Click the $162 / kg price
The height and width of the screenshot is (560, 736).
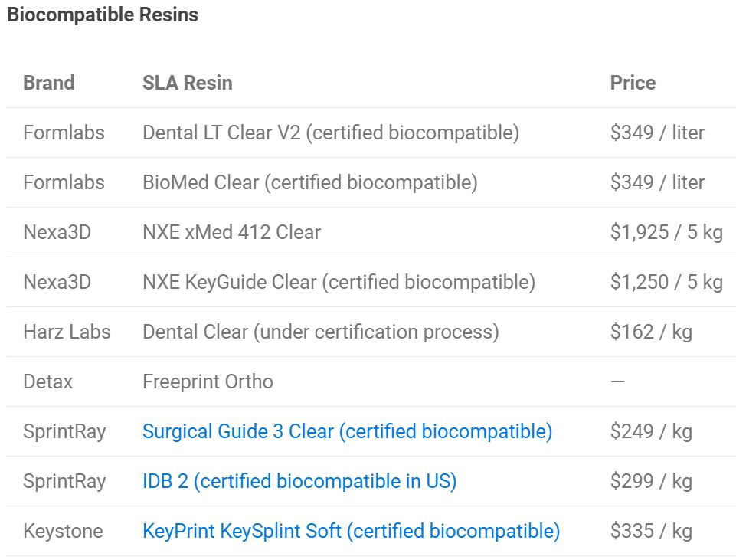pyautogui.click(x=651, y=332)
